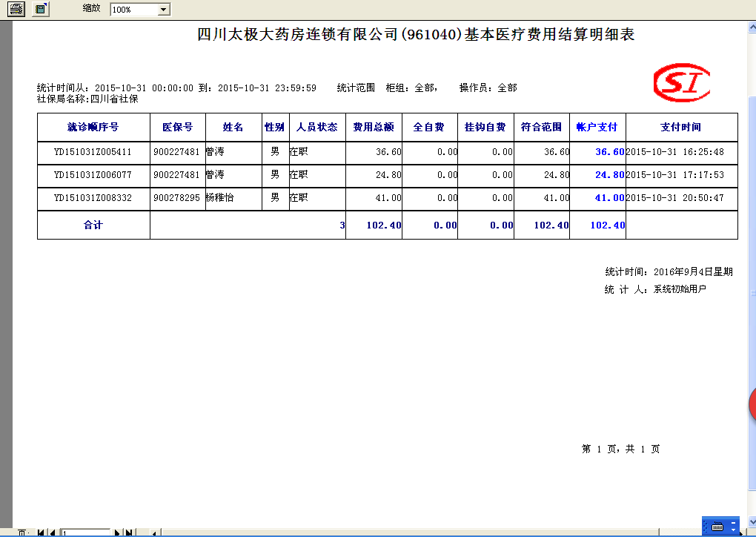Click the 就诊顺序号 column header

[x=93, y=127]
